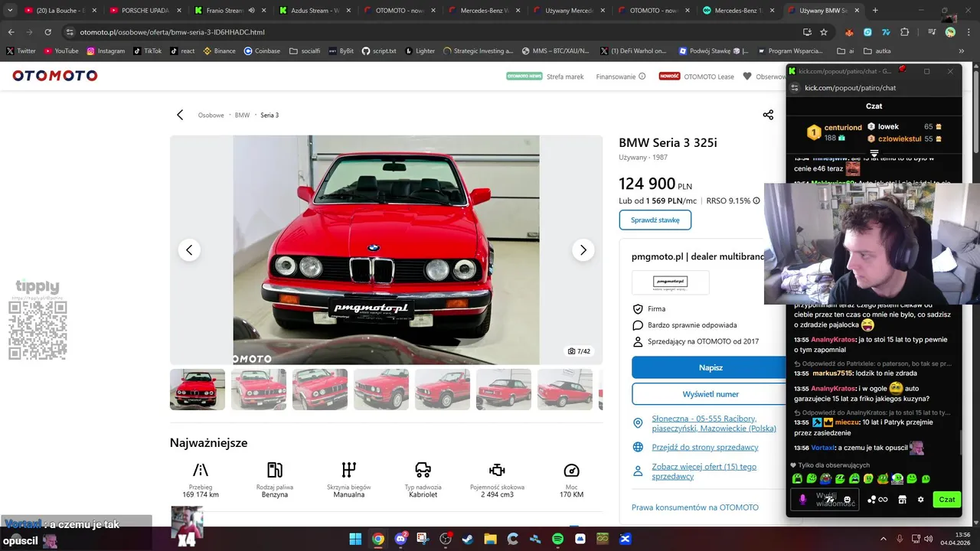This screenshot has height=551, width=980.
Task: View site information icon in address bar
Action: click(70, 32)
